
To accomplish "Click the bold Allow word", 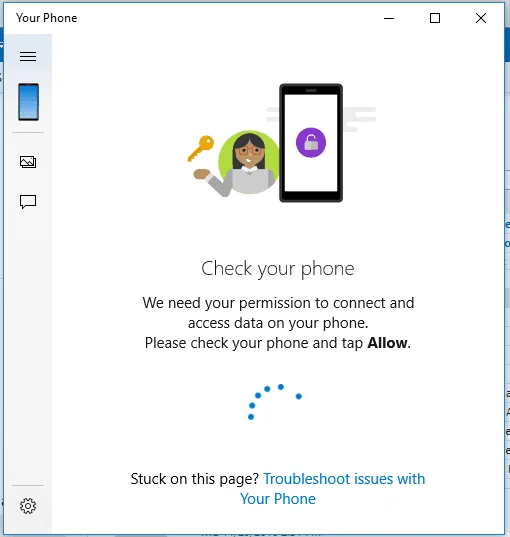I will 387,343.
